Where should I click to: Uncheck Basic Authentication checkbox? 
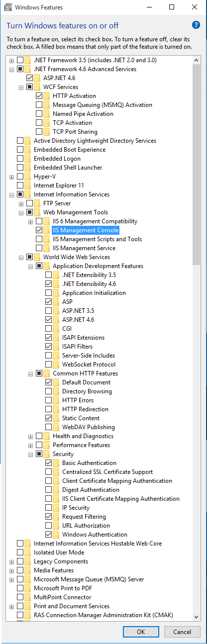point(48,463)
